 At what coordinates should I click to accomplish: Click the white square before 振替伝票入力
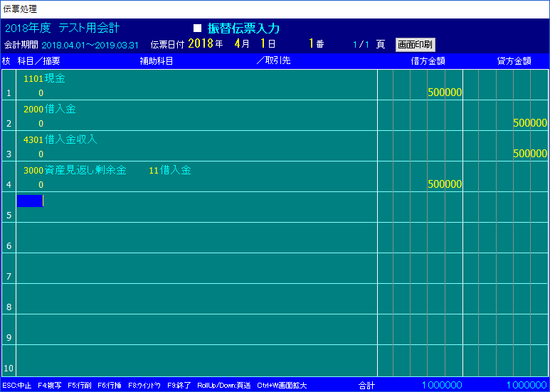tap(198, 28)
